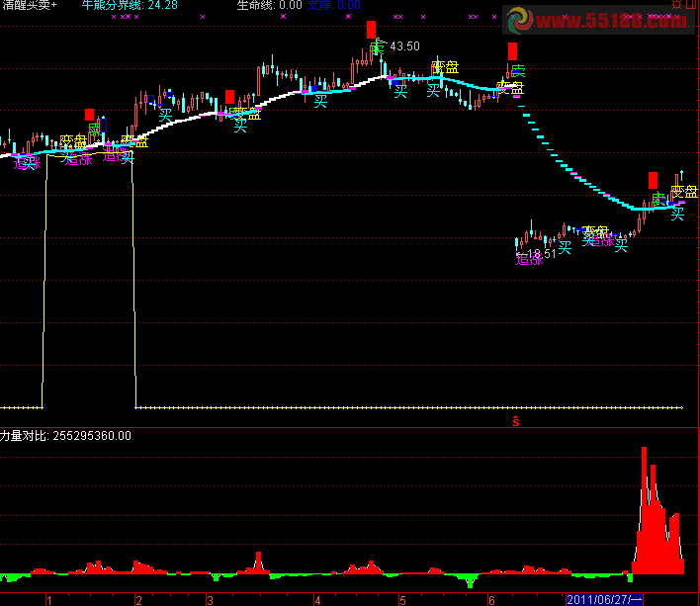
Task: Jump to month 2 marker on time axis
Action: tap(138, 601)
